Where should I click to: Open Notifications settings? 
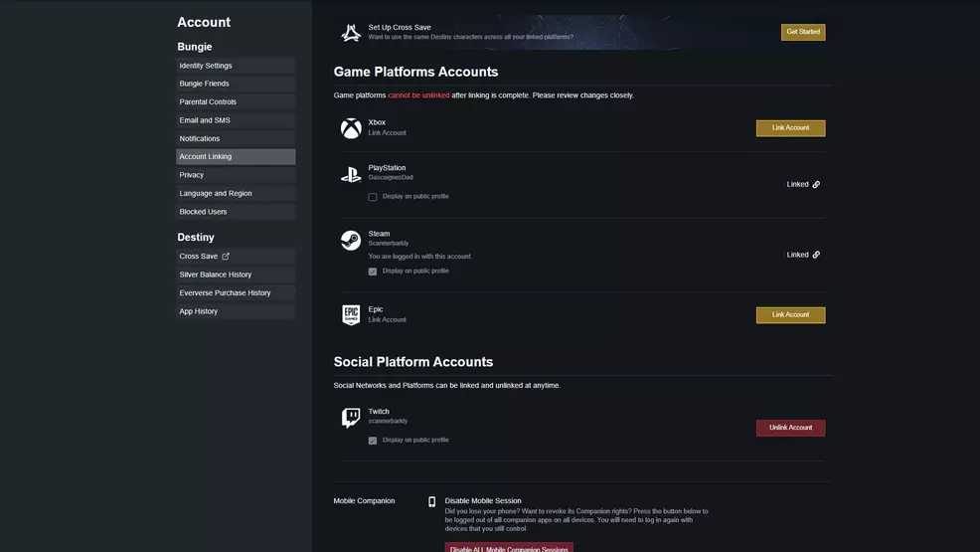(236, 139)
